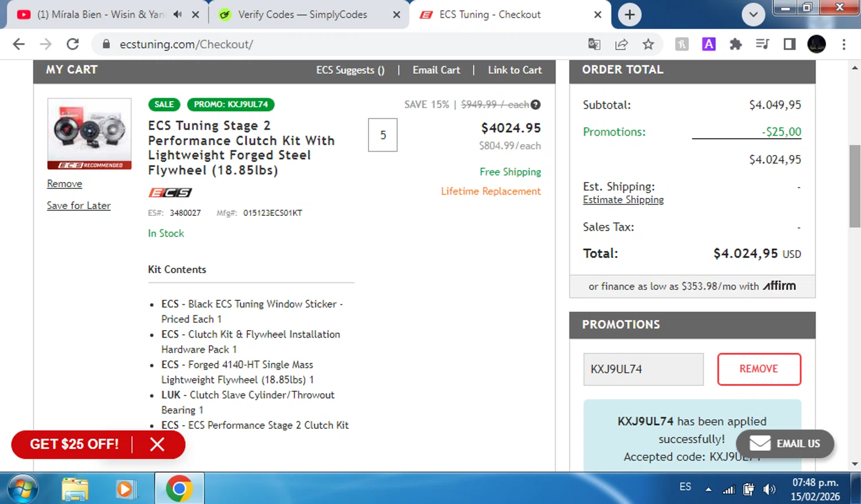Toggle the browser side panel icon
This screenshot has width=861, height=504.
pyautogui.click(x=789, y=44)
